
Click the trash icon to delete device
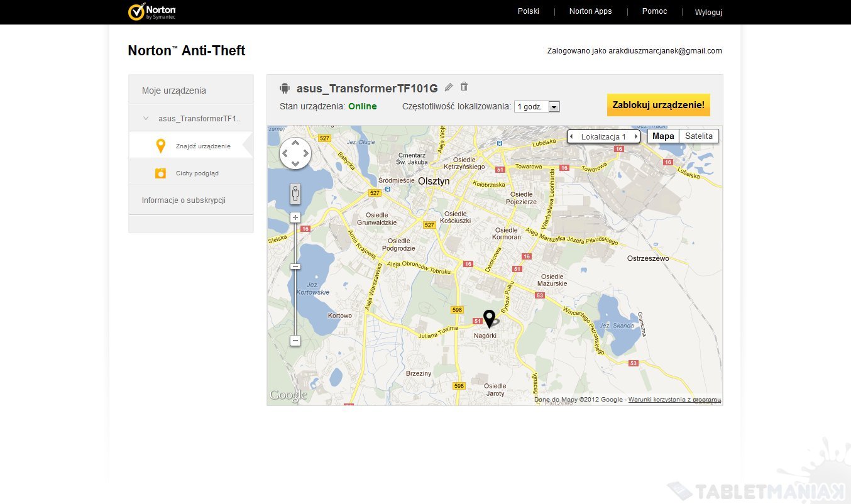click(464, 87)
